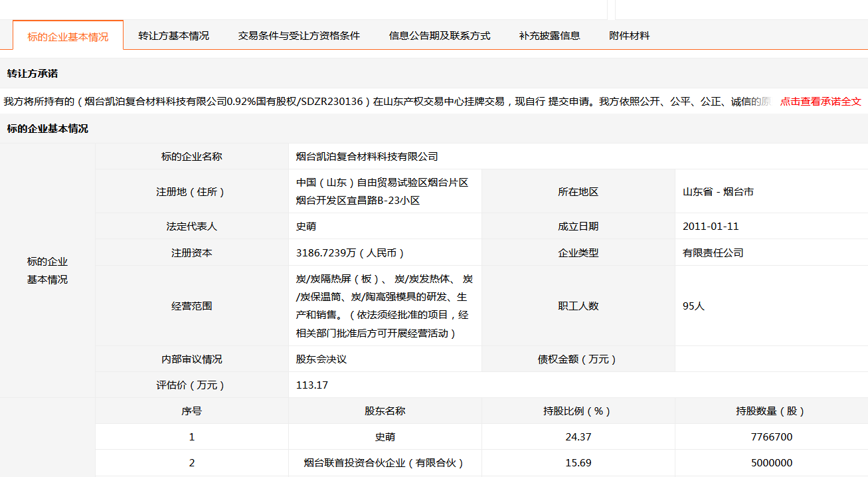Open the 转让方基本情况 tab
Image resolution: width=868 pixels, height=477 pixels.
[x=173, y=36]
